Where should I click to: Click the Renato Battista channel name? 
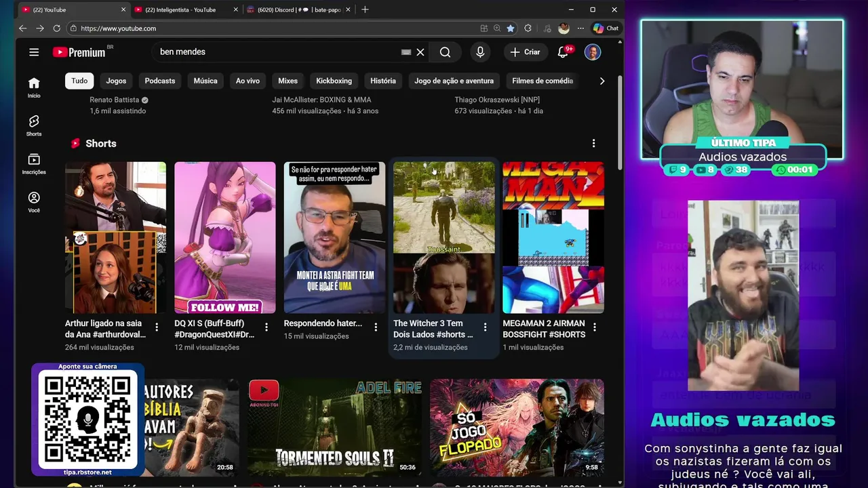114,100
